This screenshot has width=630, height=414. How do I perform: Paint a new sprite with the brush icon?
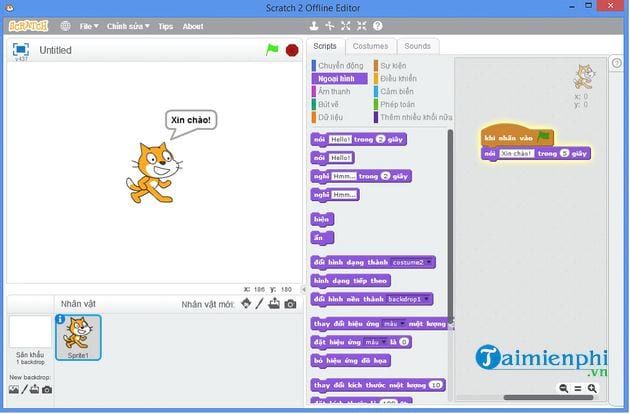click(x=260, y=303)
